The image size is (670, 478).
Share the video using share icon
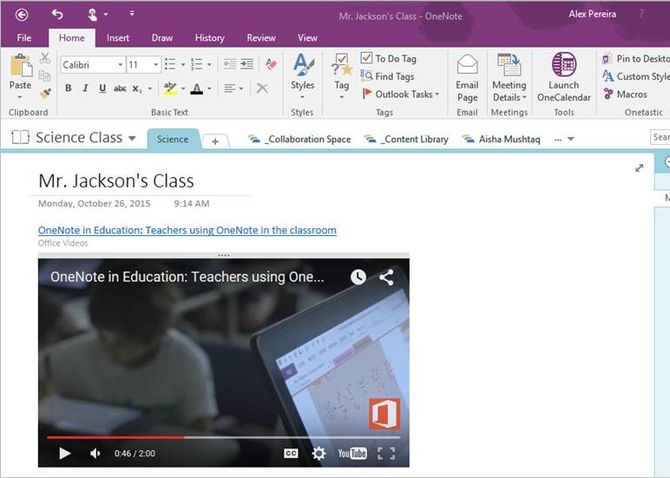click(386, 277)
